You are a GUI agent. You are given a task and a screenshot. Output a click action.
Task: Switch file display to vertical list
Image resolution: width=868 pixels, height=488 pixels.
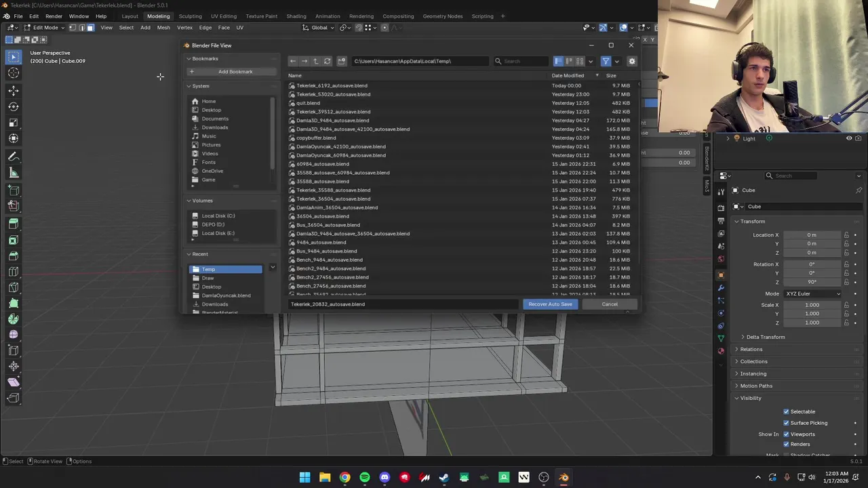coord(558,61)
